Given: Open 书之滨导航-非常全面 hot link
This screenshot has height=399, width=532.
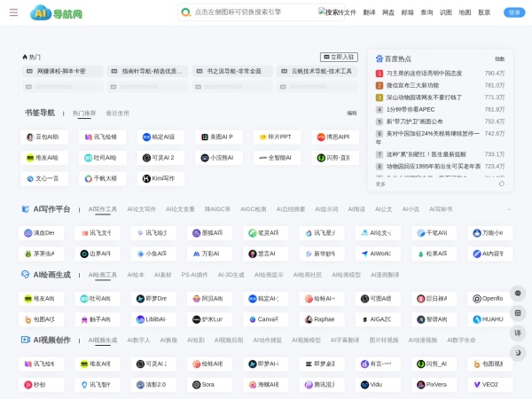Looking at the screenshot, I should [x=232, y=71].
